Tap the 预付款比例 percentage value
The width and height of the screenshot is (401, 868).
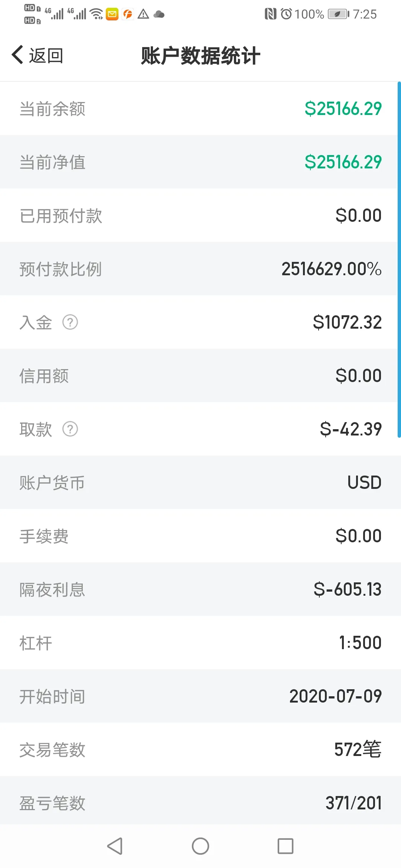tap(332, 269)
